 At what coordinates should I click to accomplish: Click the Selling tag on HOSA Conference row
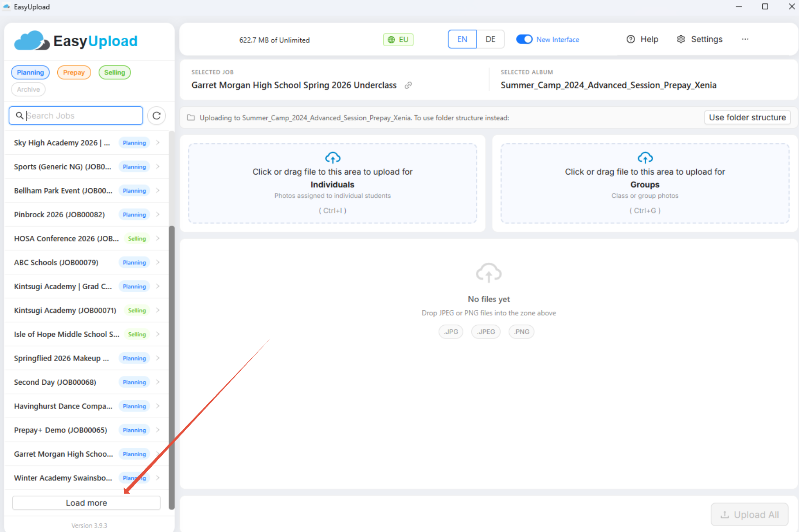coord(137,238)
